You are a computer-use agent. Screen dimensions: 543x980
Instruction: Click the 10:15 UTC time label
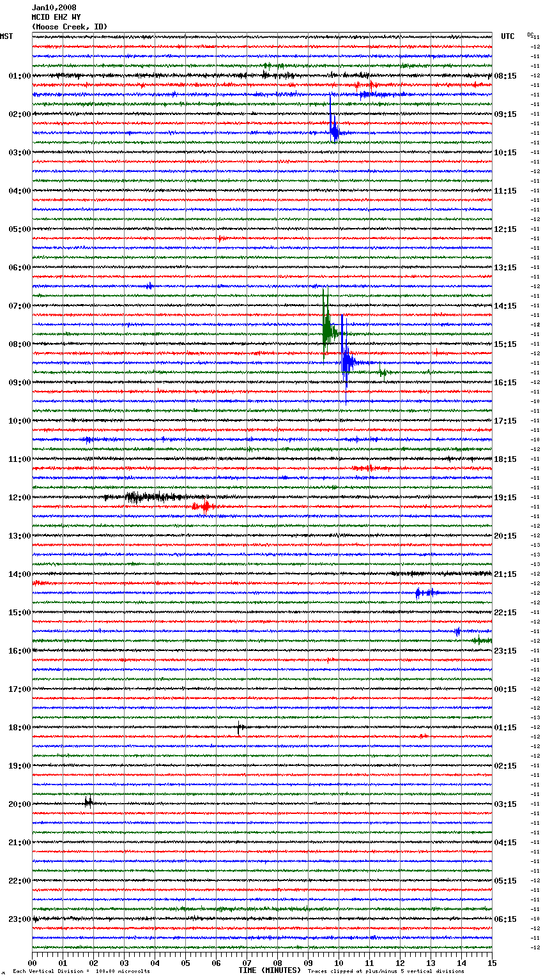(x=505, y=153)
